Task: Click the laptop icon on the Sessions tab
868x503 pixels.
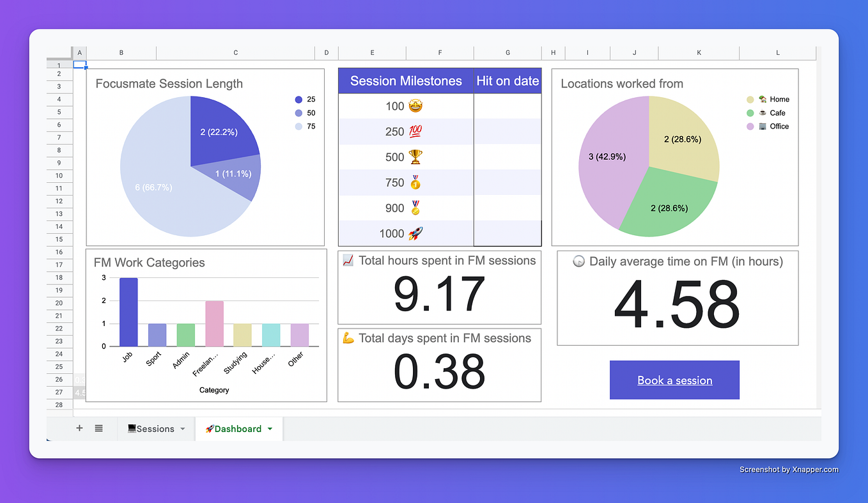Action: point(132,428)
